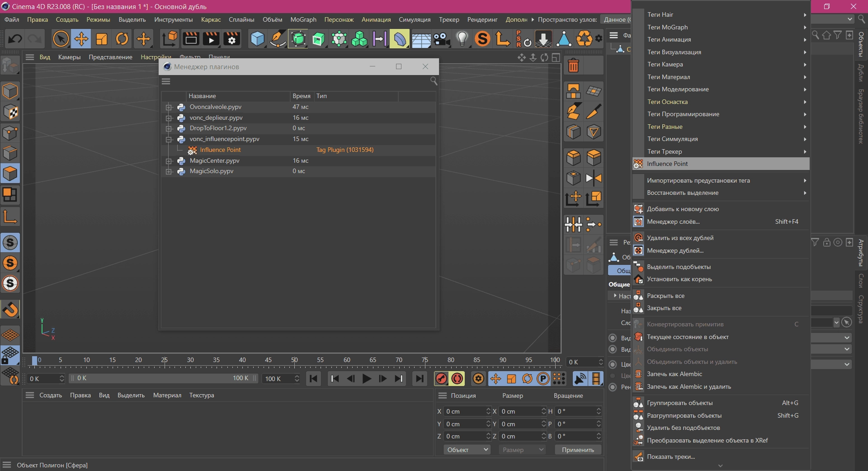This screenshot has height=471, width=868.
Task: Expand the Ovoncalveole.pypv plugin row
Action: coord(169,107)
